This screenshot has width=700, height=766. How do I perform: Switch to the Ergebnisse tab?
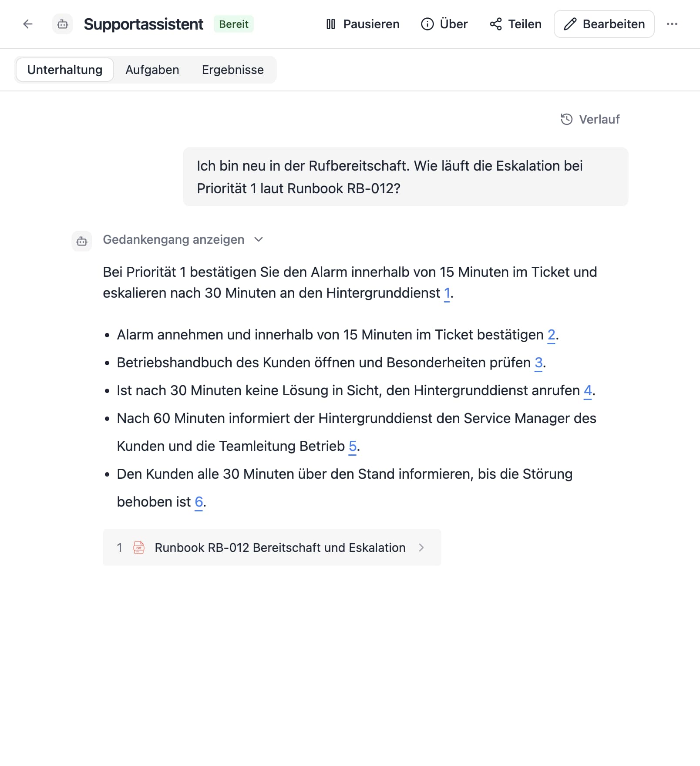pos(233,70)
